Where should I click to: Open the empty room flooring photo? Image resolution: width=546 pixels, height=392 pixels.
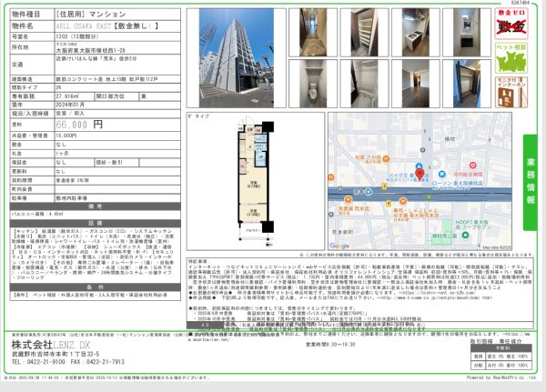pyautogui.click(x=416, y=84)
